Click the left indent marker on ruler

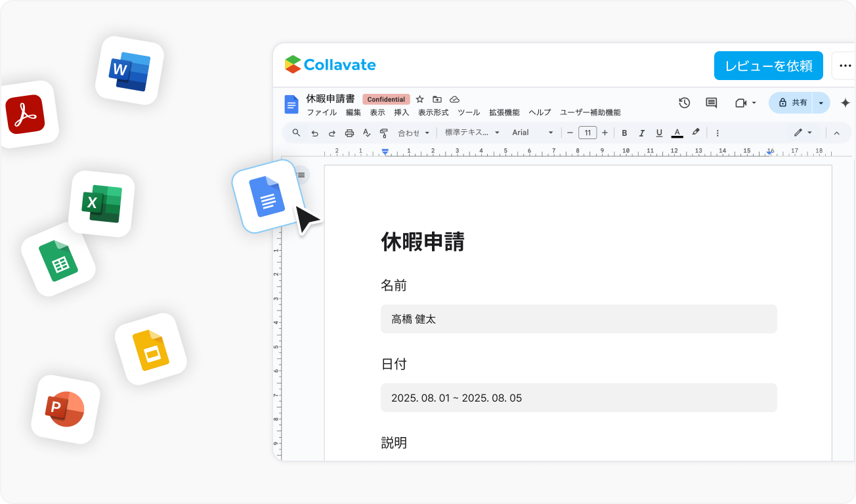[x=385, y=152]
